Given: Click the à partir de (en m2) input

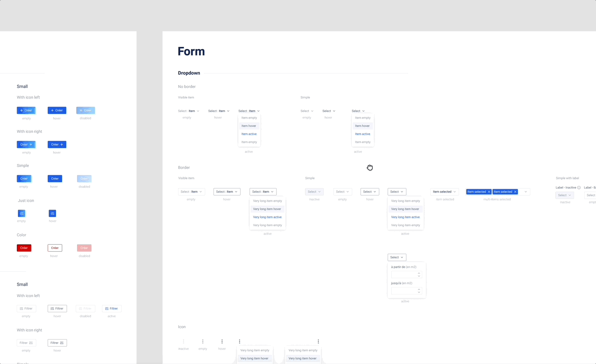Looking at the screenshot, I should click(407, 275).
